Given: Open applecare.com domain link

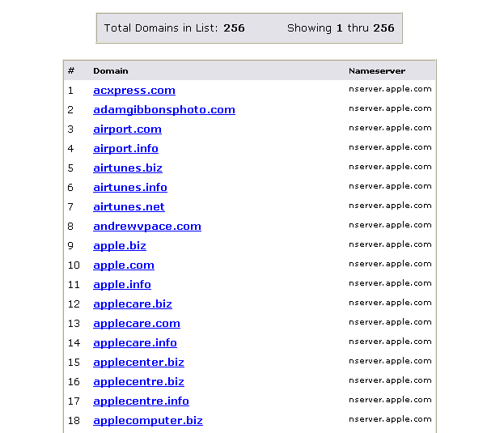Looking at the screenshot, I should click(x=136, y=324).
